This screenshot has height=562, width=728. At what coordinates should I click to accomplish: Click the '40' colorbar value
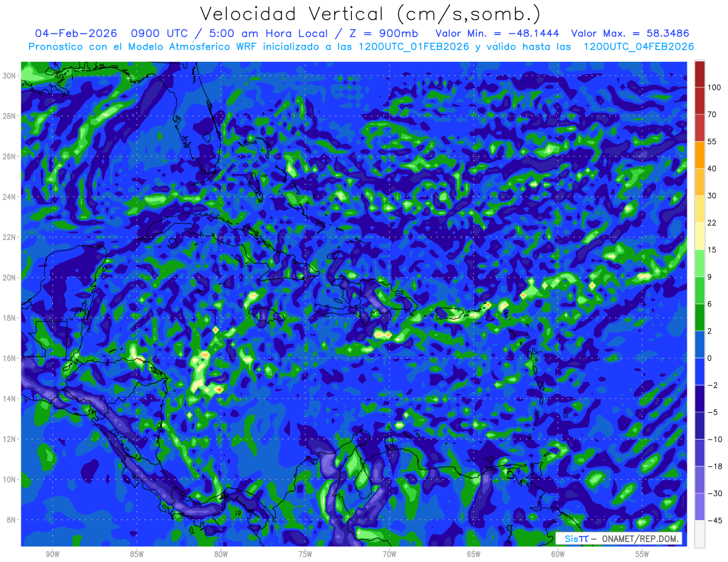[712, 169]
